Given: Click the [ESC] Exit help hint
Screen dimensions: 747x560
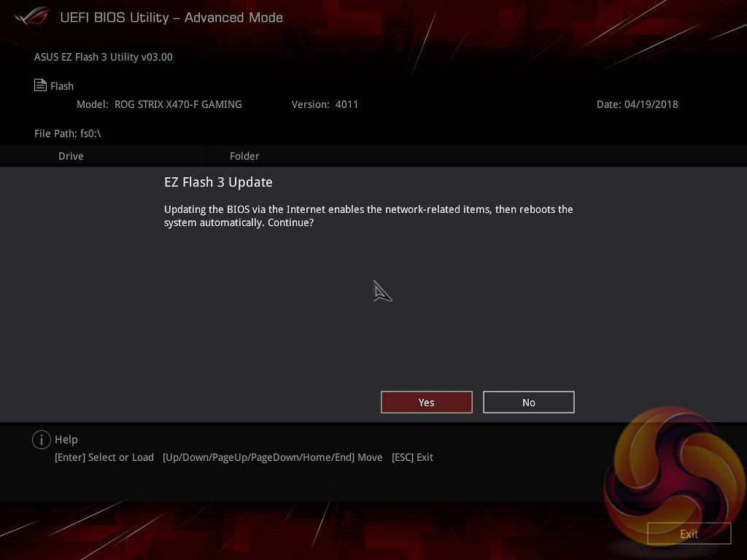Looking at the screenshot, I should (x=412, y=457).
